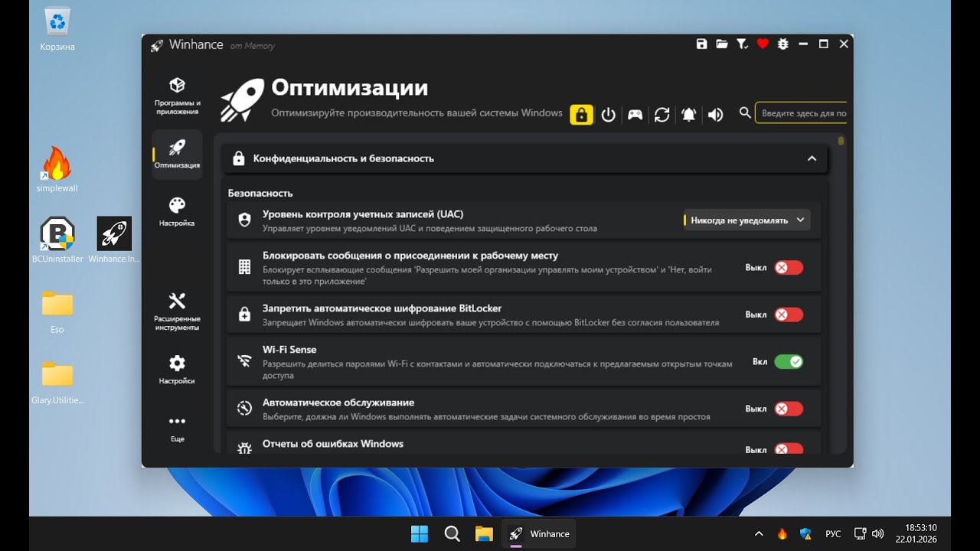Viewport: 980px width, 551px height.
Task: Click the Безопасность subsection heading
Action: coord(260,193)
